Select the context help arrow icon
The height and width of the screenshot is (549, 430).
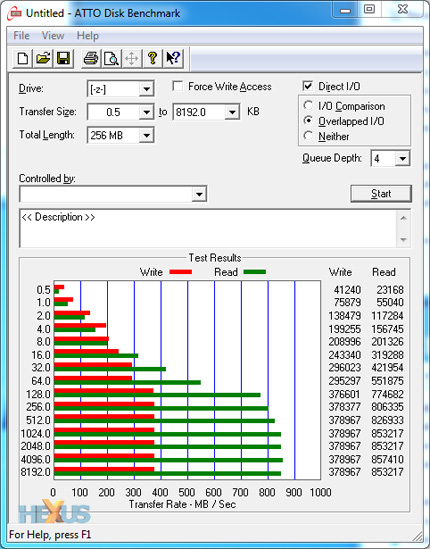coord(173,58)
